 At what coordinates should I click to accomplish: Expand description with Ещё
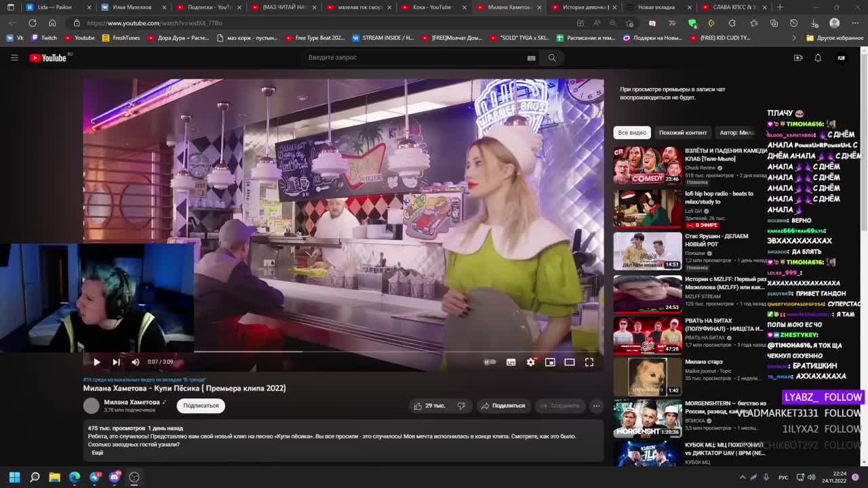click(97, 452)
